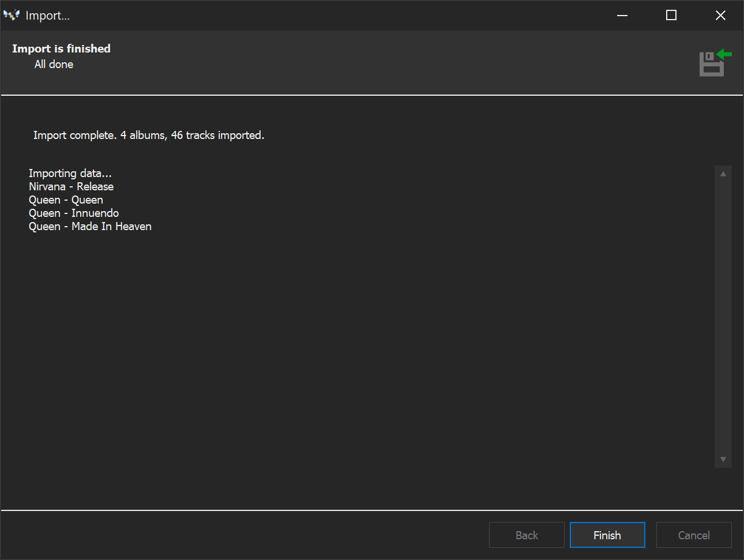This screenshot has height=560, width=744.
Task: Click the "Import is finished" heading
Action: click(61, 49)
